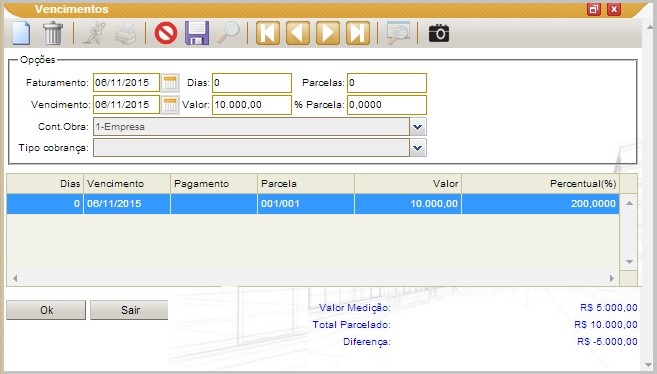Screen dimensions: 657x374
Task: Click the R$ 10.000,00 Total Parcelado value
Action: point(606,325)
